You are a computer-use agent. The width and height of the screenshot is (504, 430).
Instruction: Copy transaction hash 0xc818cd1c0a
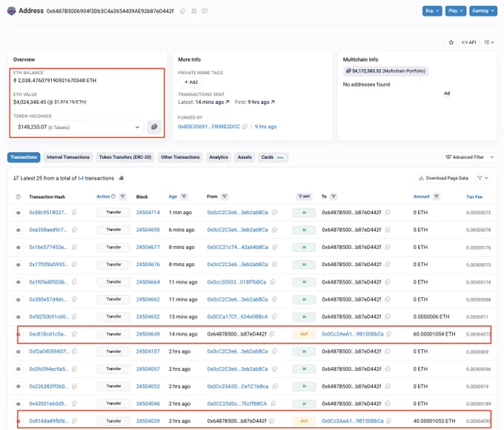(74, 334)
